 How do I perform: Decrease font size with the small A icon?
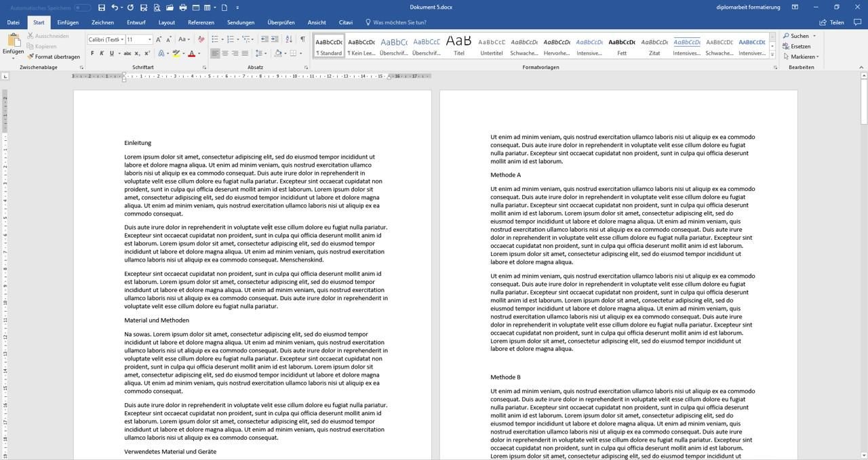[x=169, y=39]
